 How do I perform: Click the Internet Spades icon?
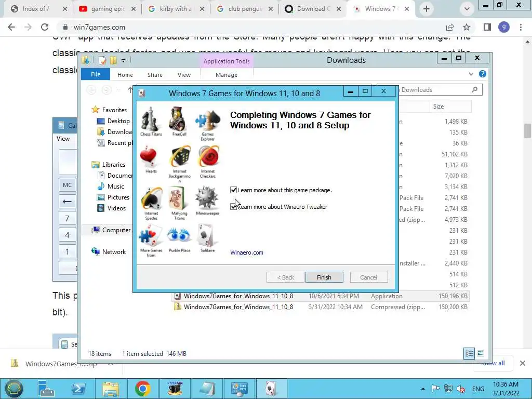coord(151,198)
